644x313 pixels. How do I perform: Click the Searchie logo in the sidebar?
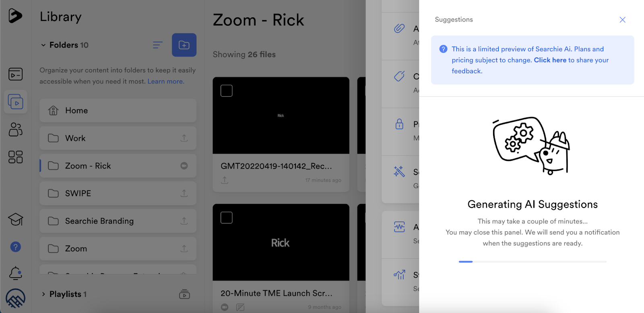point(15,16)
